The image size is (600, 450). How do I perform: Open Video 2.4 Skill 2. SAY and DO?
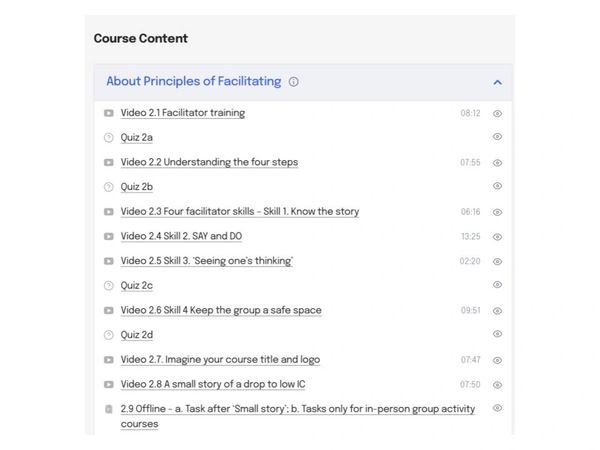[181, 236]
